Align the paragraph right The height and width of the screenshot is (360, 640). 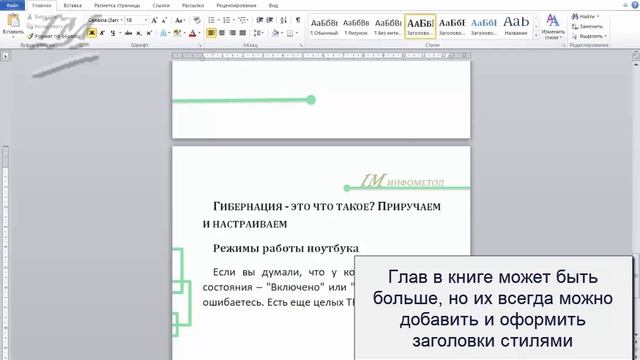pyautogui.click(x=232, y=33)
